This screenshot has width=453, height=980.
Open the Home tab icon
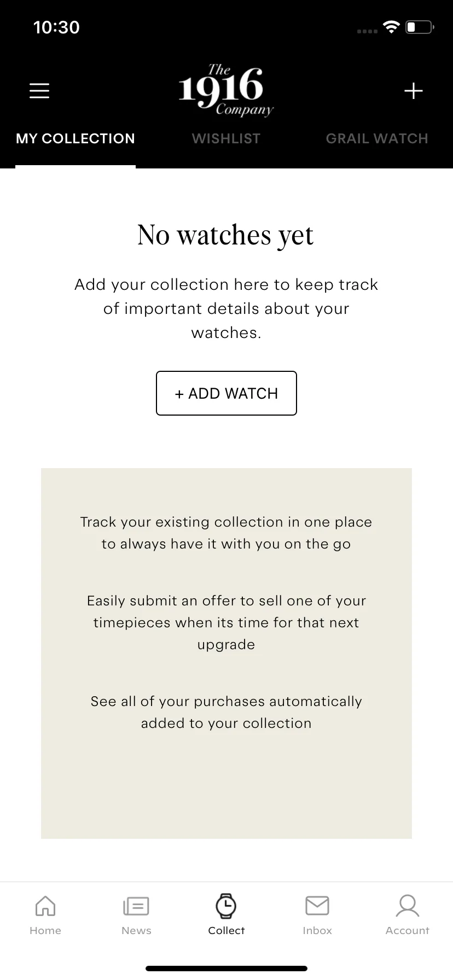point(45,906)
